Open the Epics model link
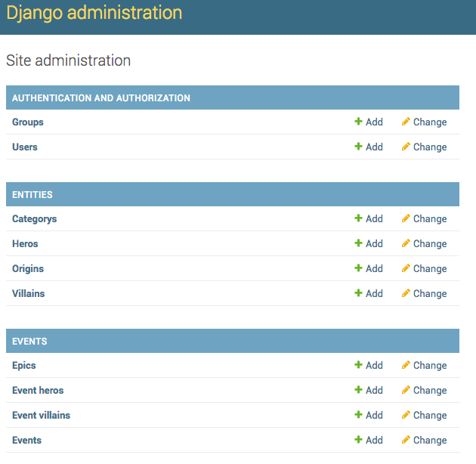 (x=24, y=365)
